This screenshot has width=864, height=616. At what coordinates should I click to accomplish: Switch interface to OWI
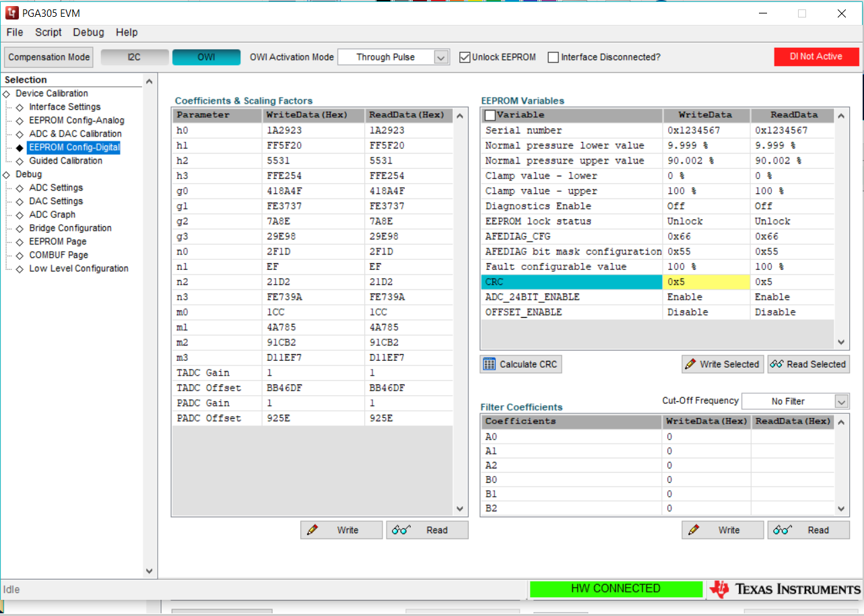pos(206,57)
